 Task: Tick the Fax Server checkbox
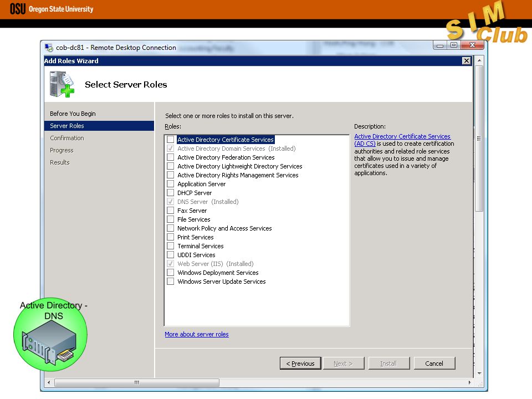(171, 211)
